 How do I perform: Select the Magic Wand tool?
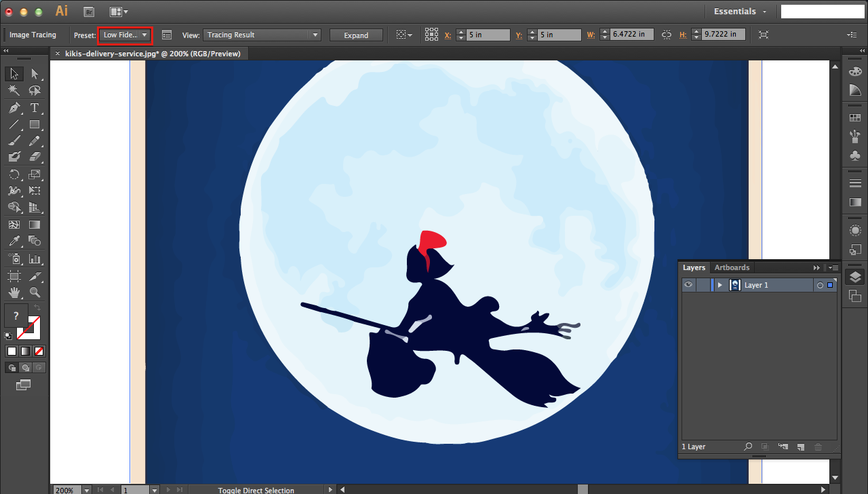[x=14, y=91]
